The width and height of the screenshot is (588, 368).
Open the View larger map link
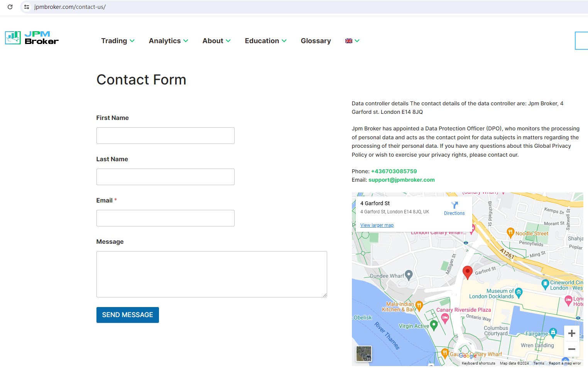(377, 225)
